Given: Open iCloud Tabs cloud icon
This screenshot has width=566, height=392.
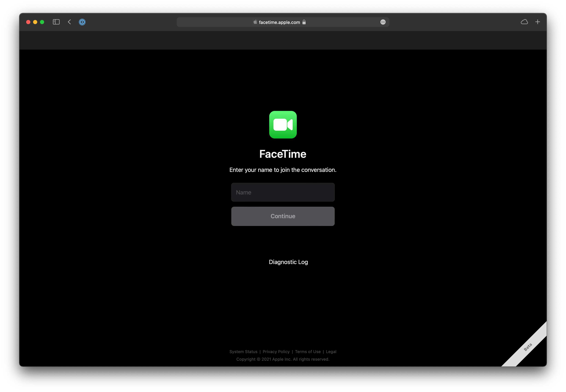Looking at the screenshot, I should [524, 22].
